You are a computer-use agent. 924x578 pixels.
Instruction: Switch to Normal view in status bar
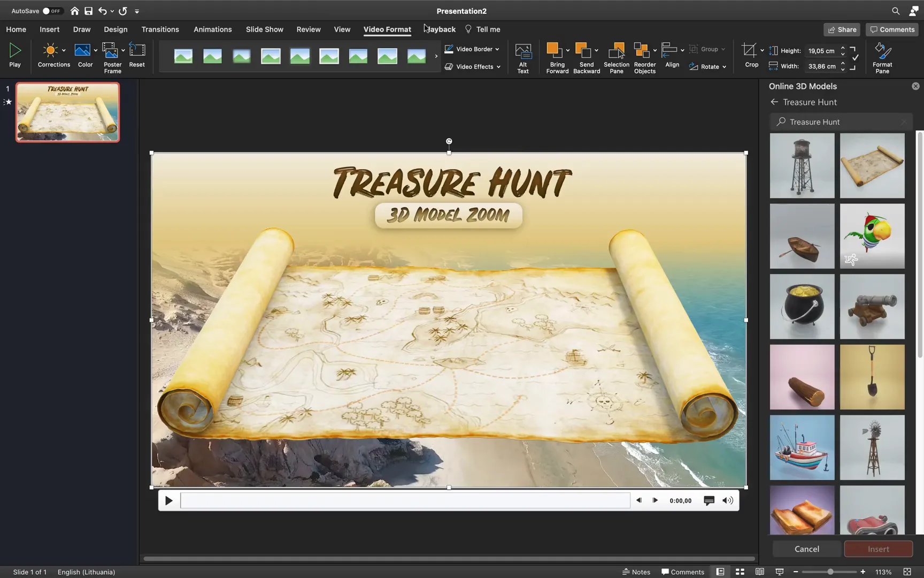pos(720,572)
